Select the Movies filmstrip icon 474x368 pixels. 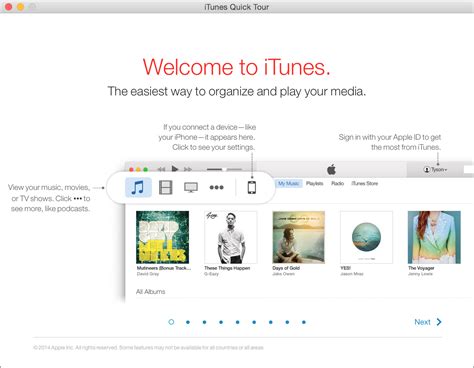coord(165,187)
